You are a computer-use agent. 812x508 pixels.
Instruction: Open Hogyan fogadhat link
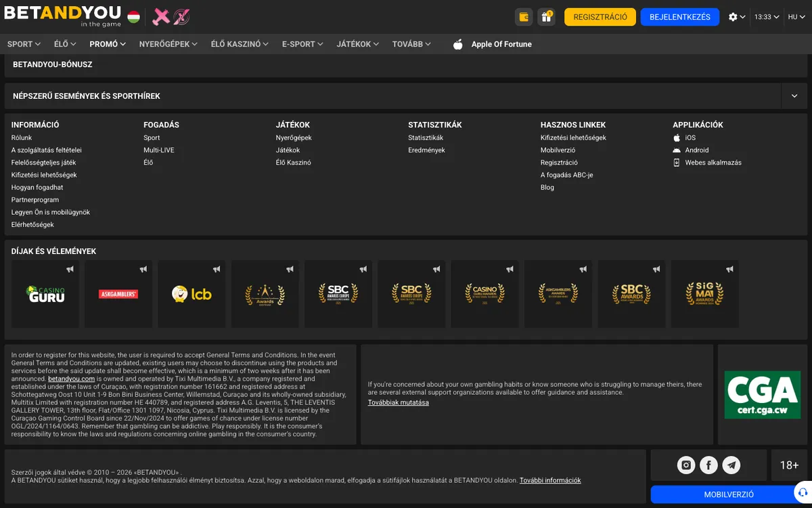coord(37,188)
